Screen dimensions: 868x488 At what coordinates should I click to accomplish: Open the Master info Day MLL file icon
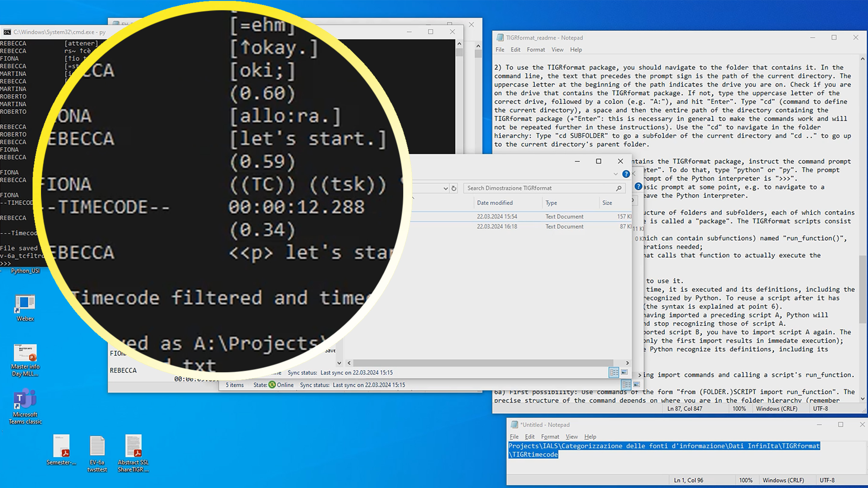(25, 360)
